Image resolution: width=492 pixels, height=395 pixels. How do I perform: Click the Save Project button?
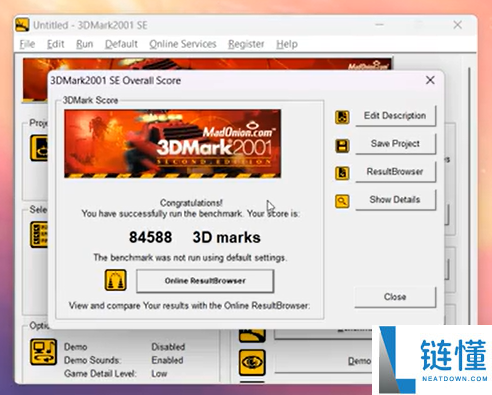pos(395,144)
